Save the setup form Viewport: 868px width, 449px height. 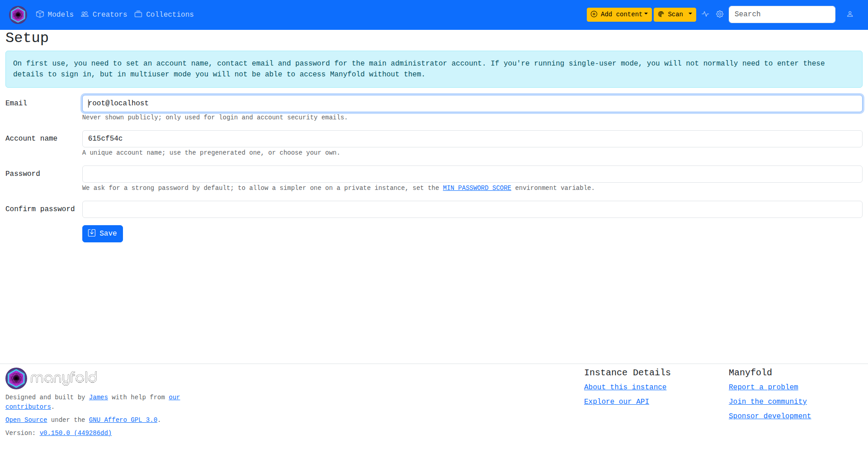point(103,234)
